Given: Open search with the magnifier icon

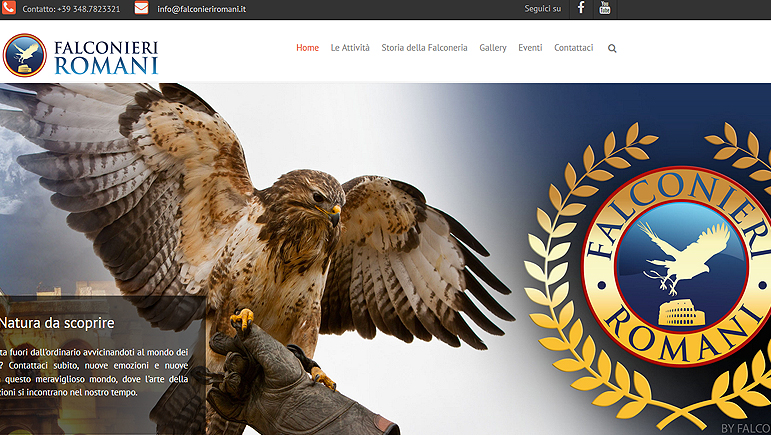Looking at the screenshot, I should pos(612,48).
